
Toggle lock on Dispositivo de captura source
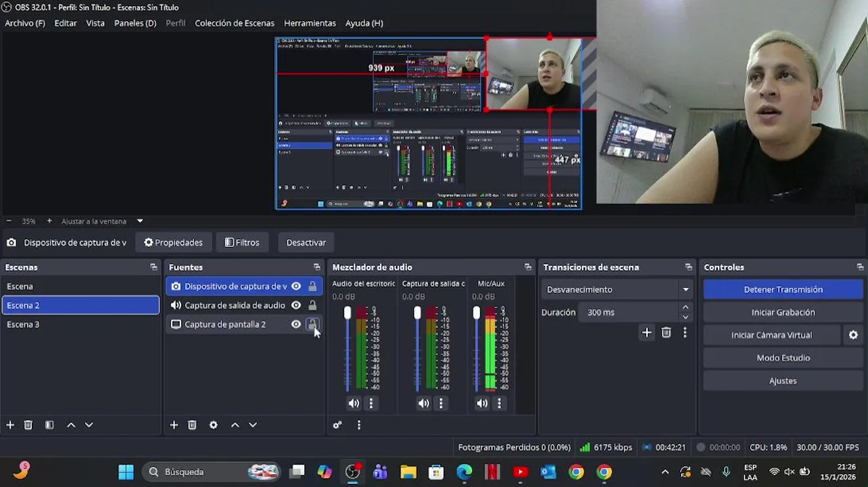[x=312, y=286]
